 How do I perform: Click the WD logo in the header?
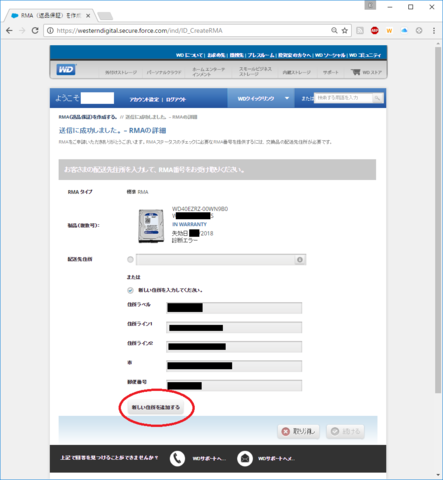[x=66, y=70]
